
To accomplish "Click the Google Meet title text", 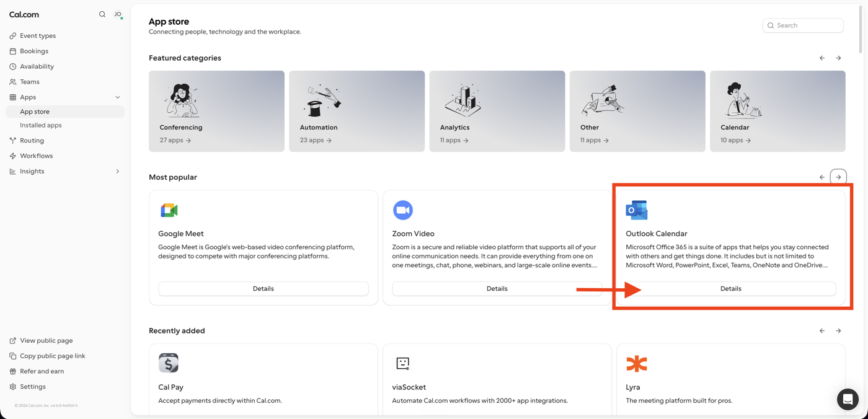I will 181,234.
